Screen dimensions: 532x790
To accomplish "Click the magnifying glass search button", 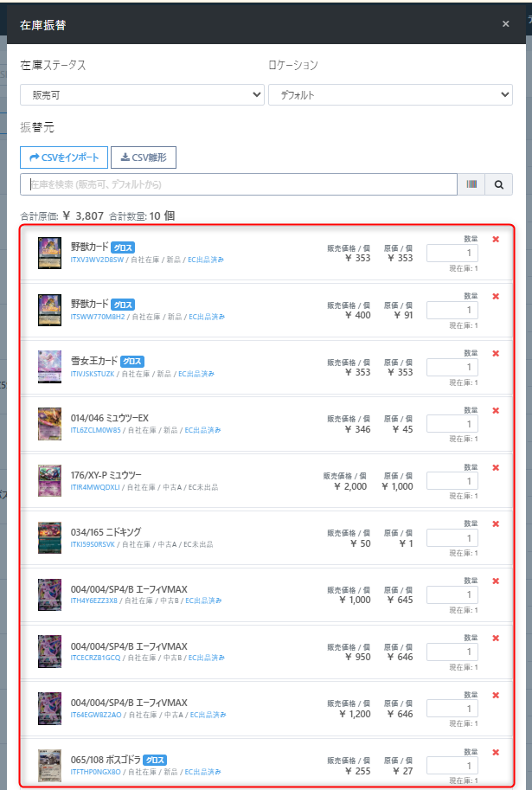I will coord(499,184).
